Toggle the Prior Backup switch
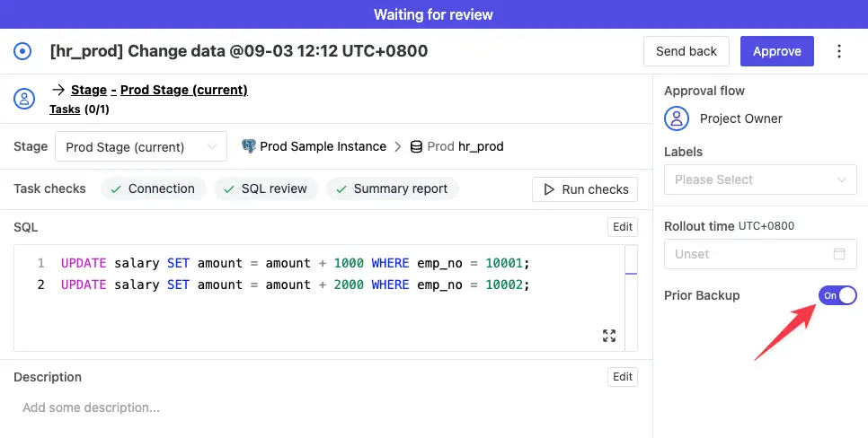Image resolution: width=868 pixels, height=438 pixels. [837, 295]
